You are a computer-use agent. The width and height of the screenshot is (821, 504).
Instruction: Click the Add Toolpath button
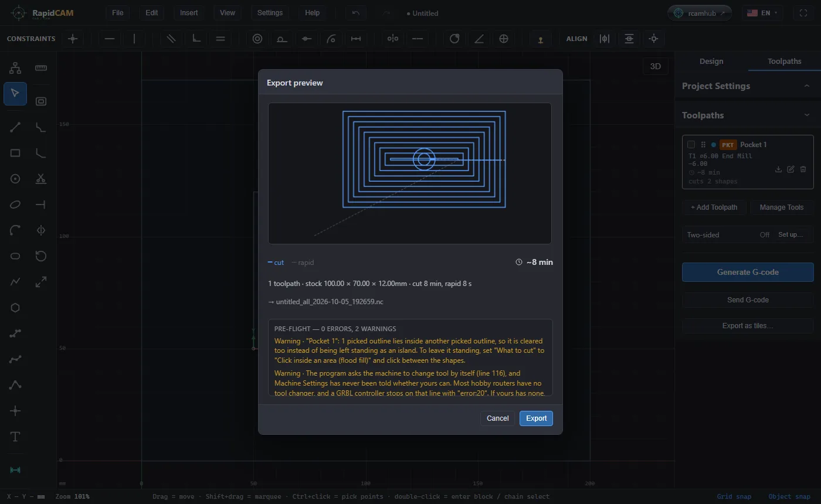pos(714,207)
